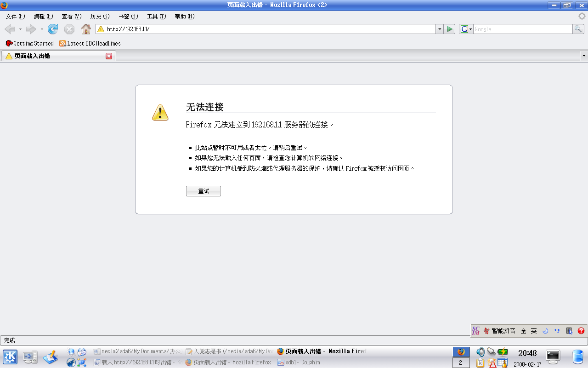
Task: Open the Latest BBC Headlines feed bookmark
Action: click(90, 43)
